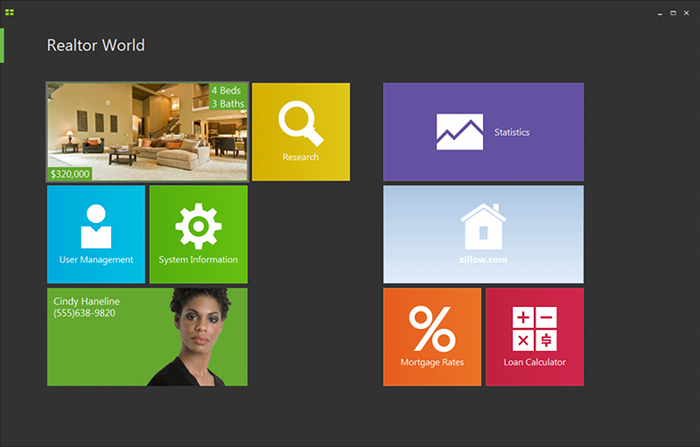Open the Research magnifying glass tile
This screenshot has height=447, width=700.
(x=301, y=132)
